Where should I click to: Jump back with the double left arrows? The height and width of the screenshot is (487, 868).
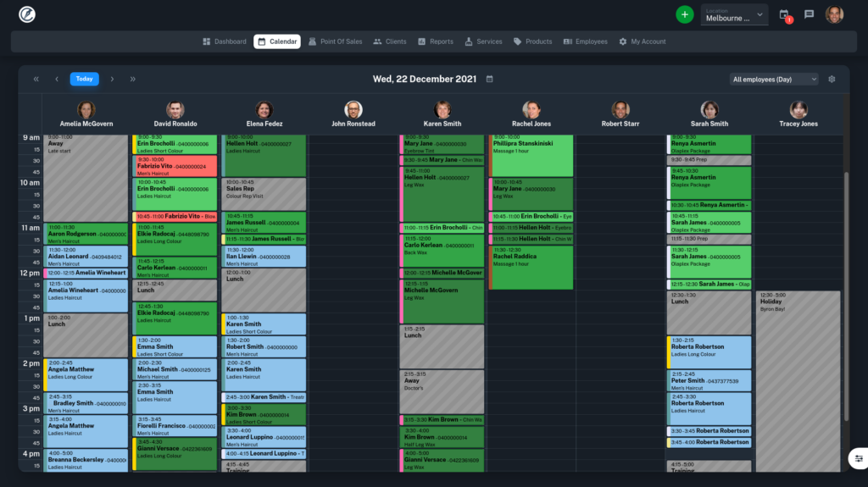click(x=36, y=79)
